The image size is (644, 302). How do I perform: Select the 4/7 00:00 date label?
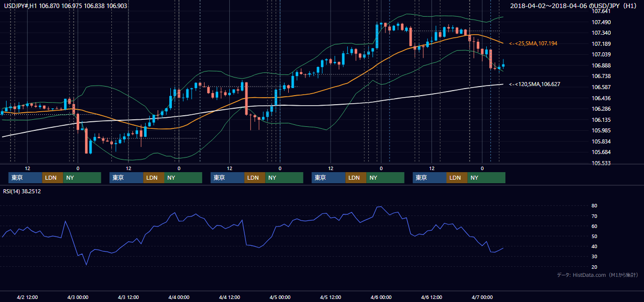click(482, 297)
